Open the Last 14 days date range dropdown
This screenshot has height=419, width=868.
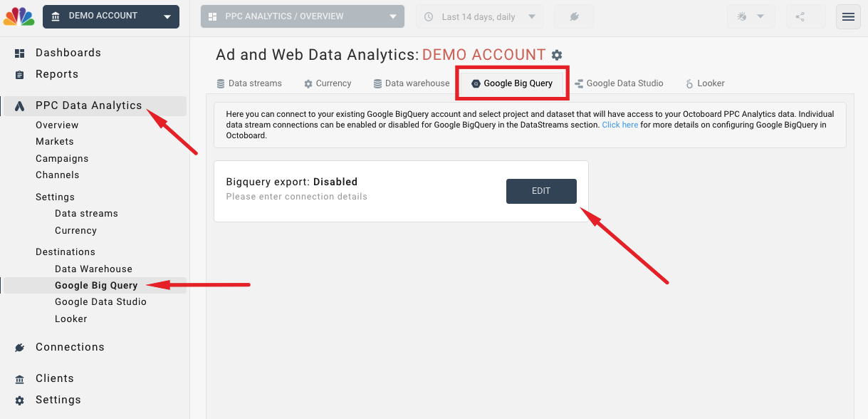[x=480, y=16]
